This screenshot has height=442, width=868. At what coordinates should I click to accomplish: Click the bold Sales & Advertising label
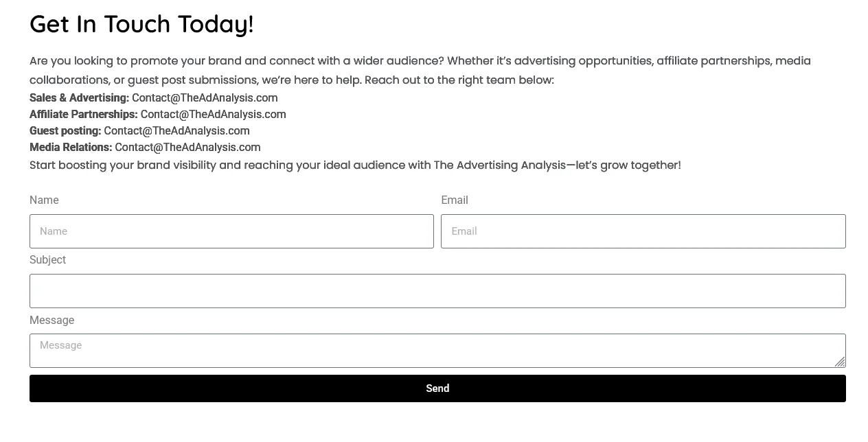point(79,98)
